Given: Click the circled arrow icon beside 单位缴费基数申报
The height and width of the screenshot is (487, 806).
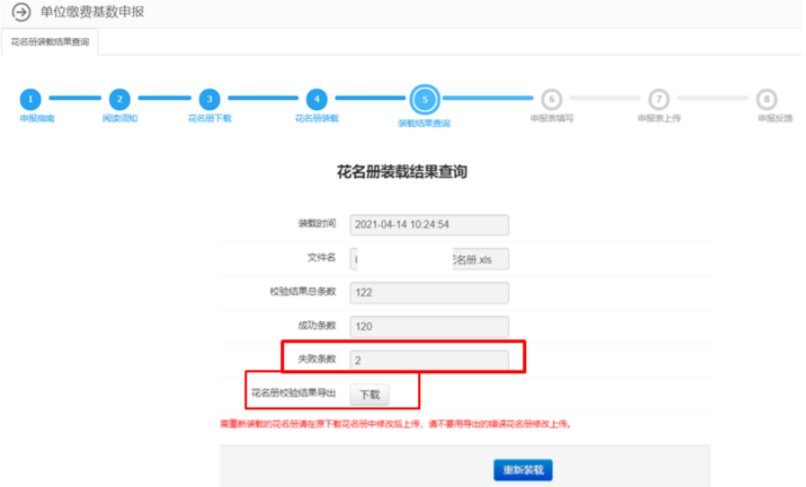Looking at the screenshot, I should point(21,12).
